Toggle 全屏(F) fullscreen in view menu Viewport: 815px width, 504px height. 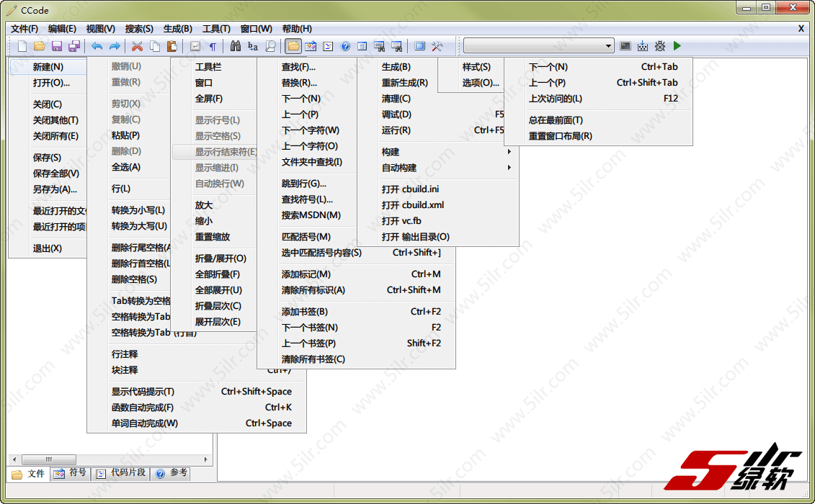[x=209, y=99]
